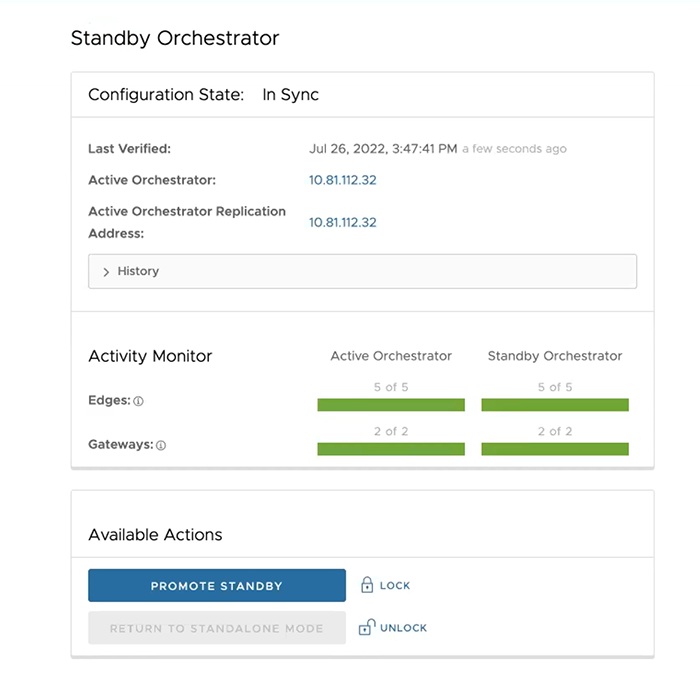Click the closed padlock Lock icon

click(x=366, y=585)
